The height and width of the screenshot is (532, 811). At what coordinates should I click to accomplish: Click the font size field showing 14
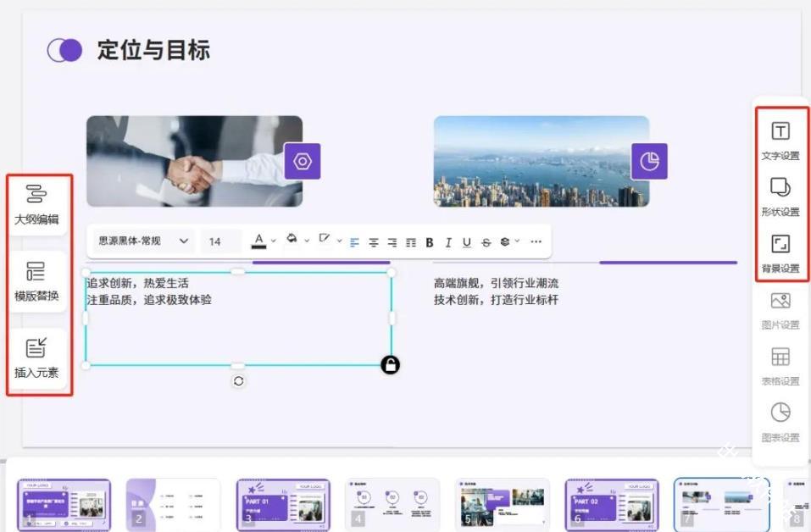tap(215, 241)
